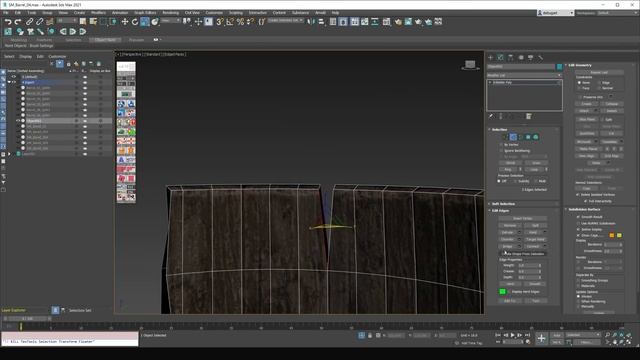Toggle the Percent Snap icon

(x=240, y=22)
